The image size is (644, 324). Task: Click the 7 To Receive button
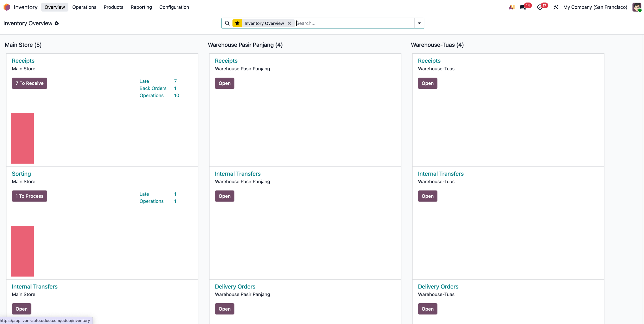pos(29,83)
